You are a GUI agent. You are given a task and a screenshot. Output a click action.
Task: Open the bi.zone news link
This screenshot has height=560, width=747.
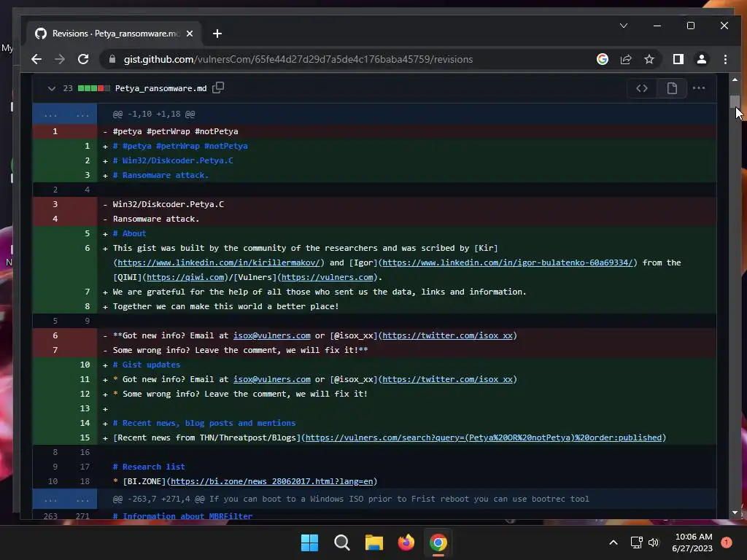[x=271, y=481]
